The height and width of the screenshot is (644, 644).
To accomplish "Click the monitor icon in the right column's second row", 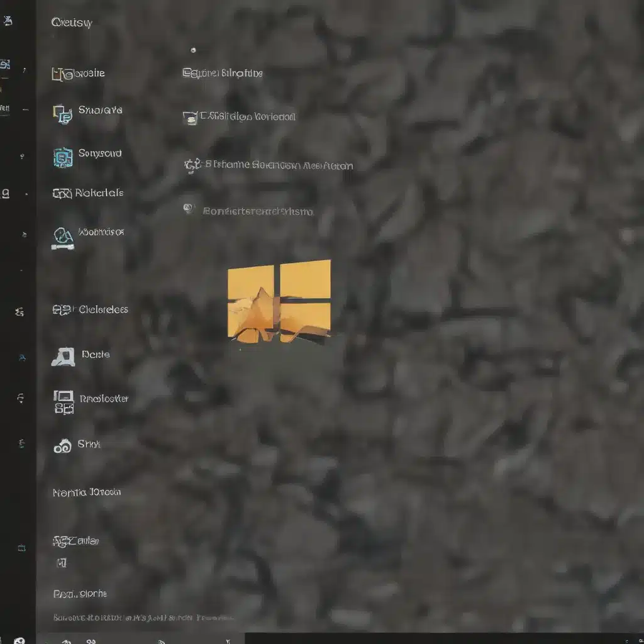I will pos(190,118).
